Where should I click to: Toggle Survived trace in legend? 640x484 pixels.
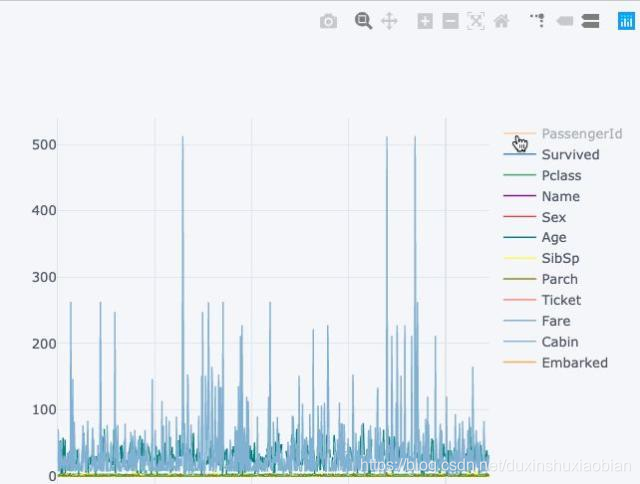tap(551, 154)
